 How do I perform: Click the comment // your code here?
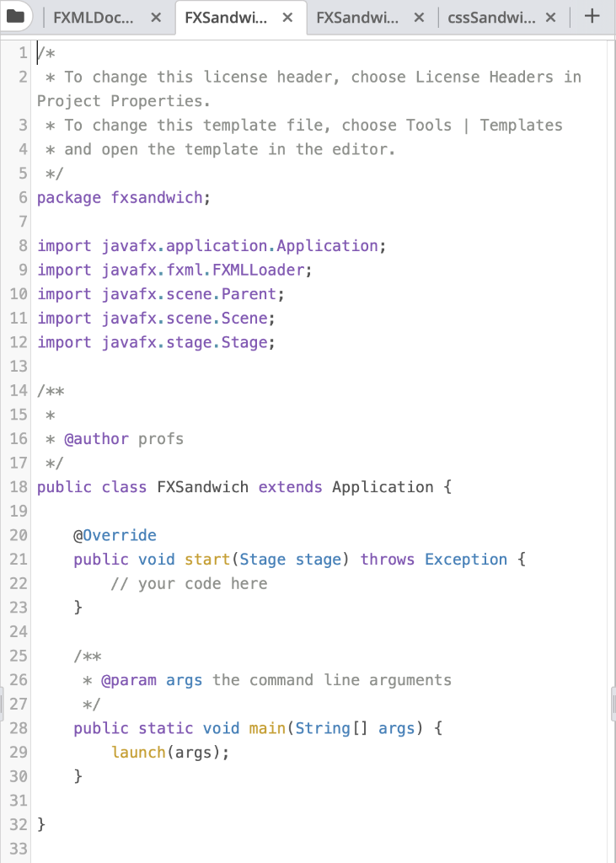[190, 583]
